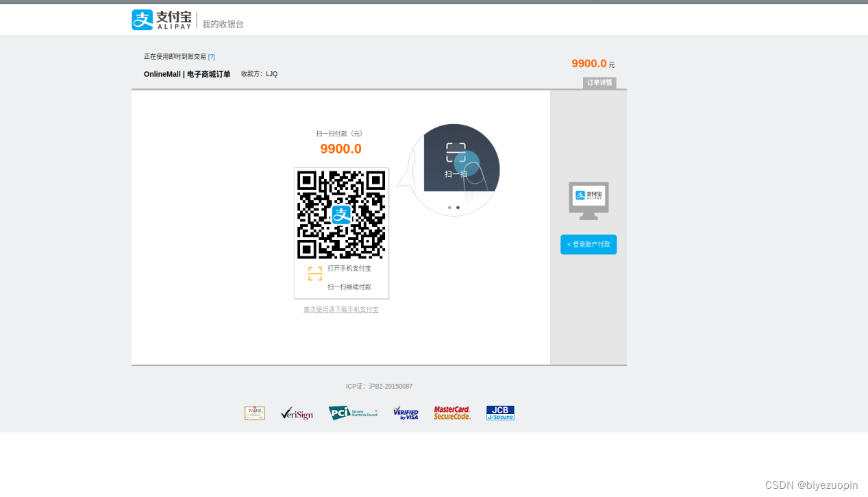
Task: Click the 9900.0 元 amount at top right
Action: click(x=593, y=64)
